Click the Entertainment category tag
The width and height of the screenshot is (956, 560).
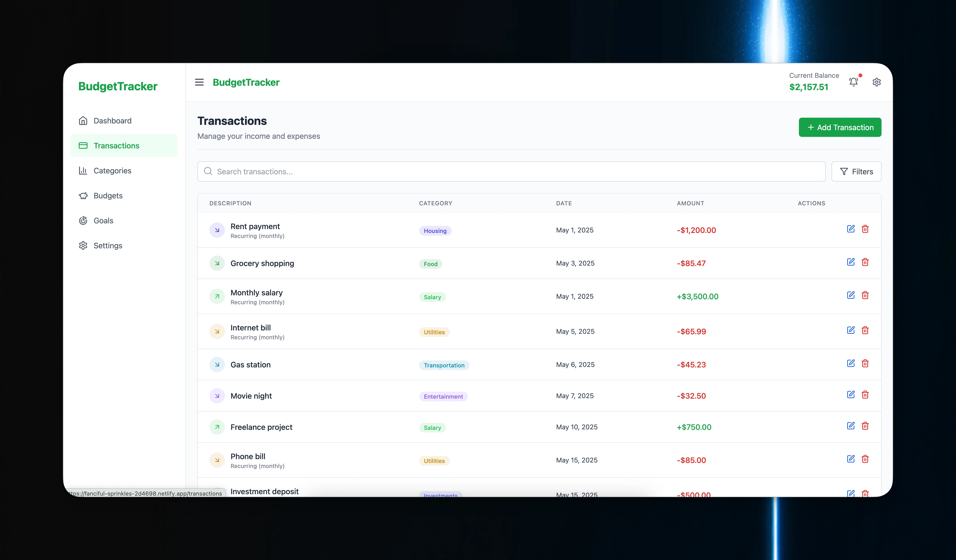pos(443,397)
